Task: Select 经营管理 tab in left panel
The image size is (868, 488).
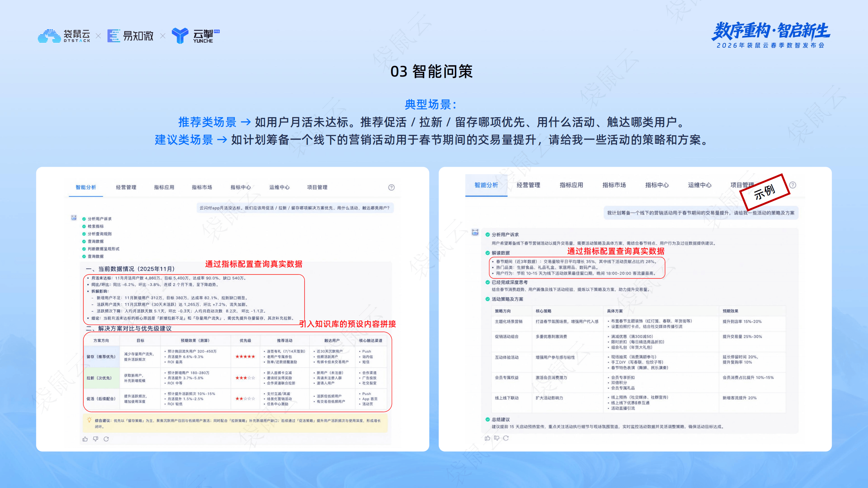Action: click(126, 187)
